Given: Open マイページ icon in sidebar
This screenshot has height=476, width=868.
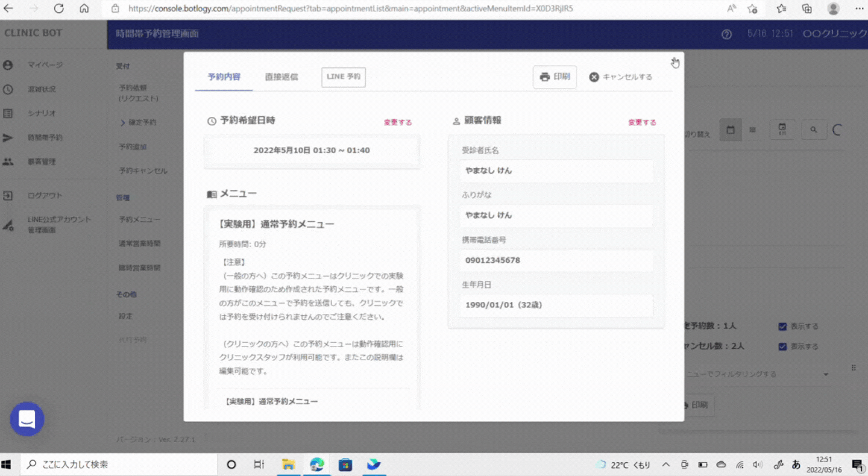Looking at the screenshot, I should point(8,65).
